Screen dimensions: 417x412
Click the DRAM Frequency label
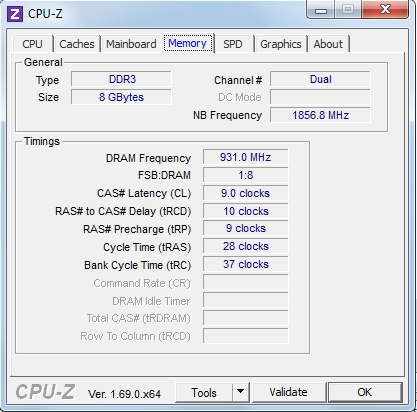coord(148,158)
